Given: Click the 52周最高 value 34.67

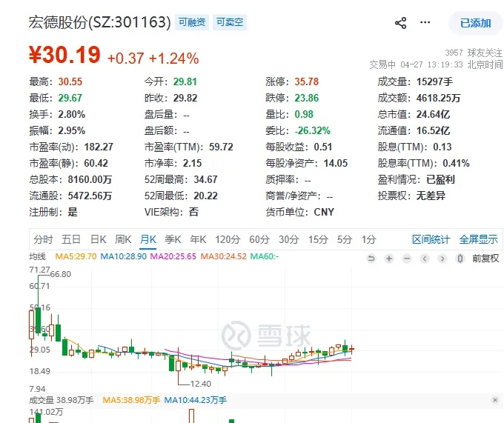Looking at the screenshot, I should coord(206,179).
